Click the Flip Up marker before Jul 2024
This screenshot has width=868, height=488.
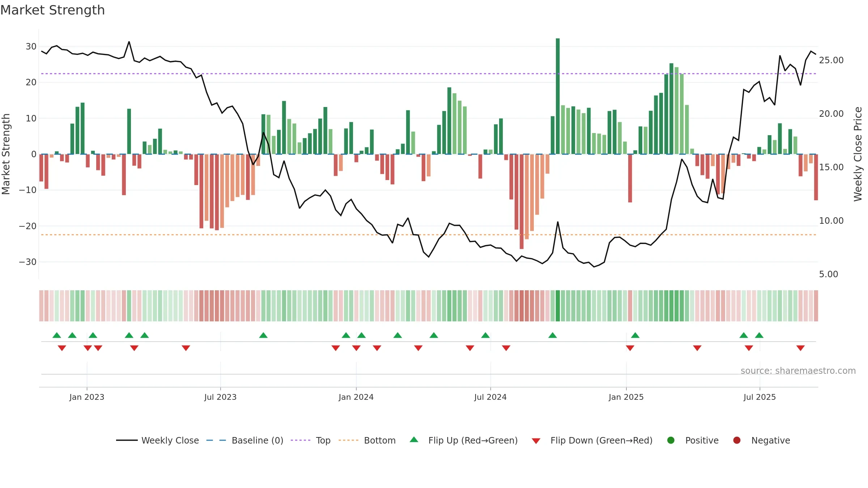(x=485, y=335)
